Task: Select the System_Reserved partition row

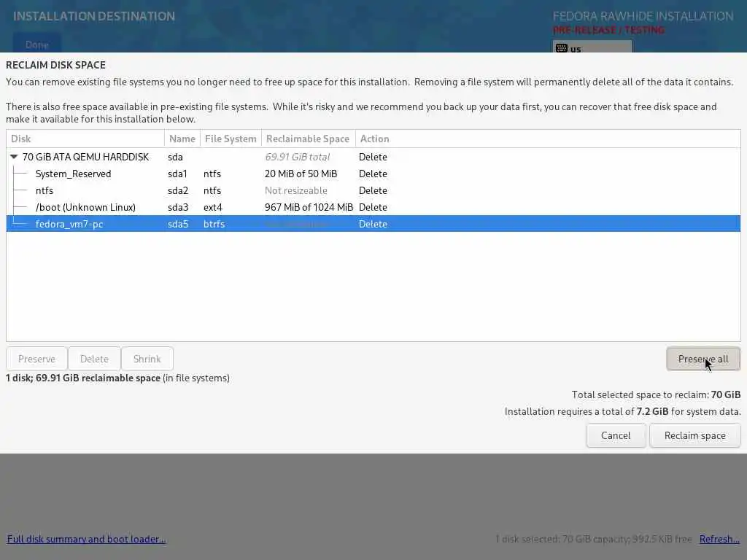Action: coord(373,174)
